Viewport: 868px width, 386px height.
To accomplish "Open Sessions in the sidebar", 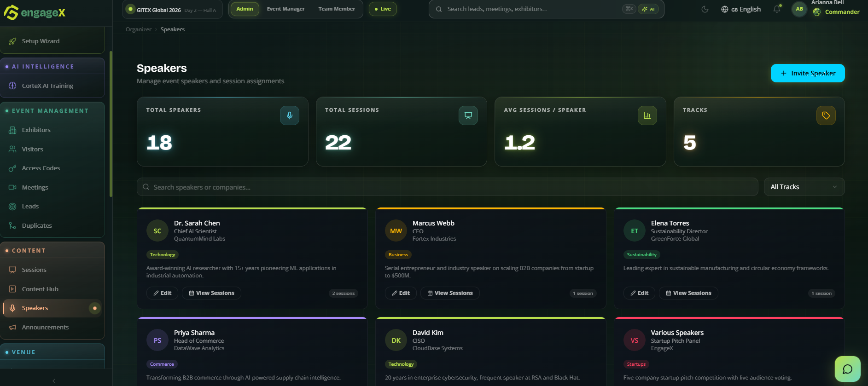I will pyautogui.click(x=52, y=270).
